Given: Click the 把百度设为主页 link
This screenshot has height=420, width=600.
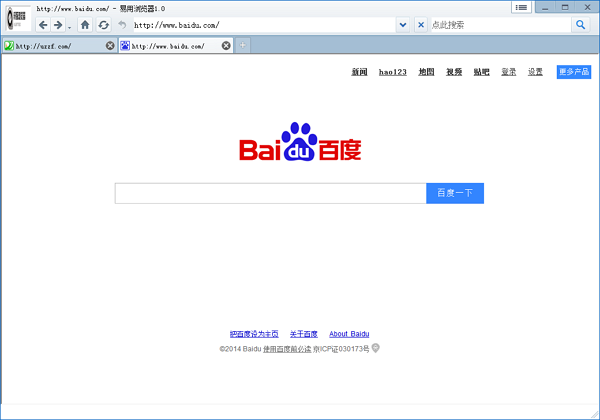Looking at the screenshot, I should pos(254,334).
